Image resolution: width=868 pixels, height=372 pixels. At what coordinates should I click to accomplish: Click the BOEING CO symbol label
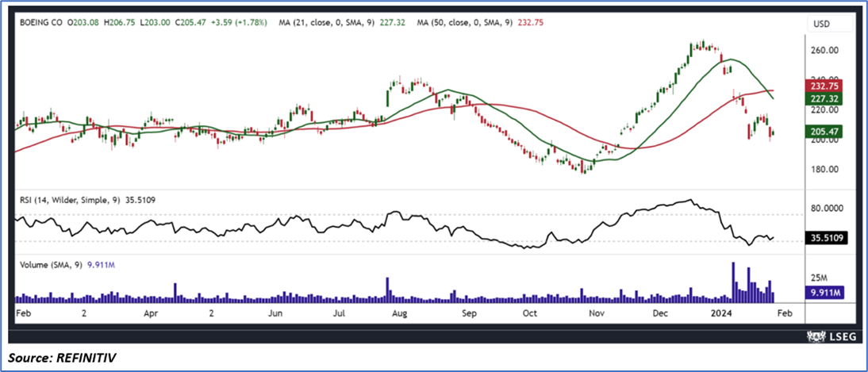[41, 23]
